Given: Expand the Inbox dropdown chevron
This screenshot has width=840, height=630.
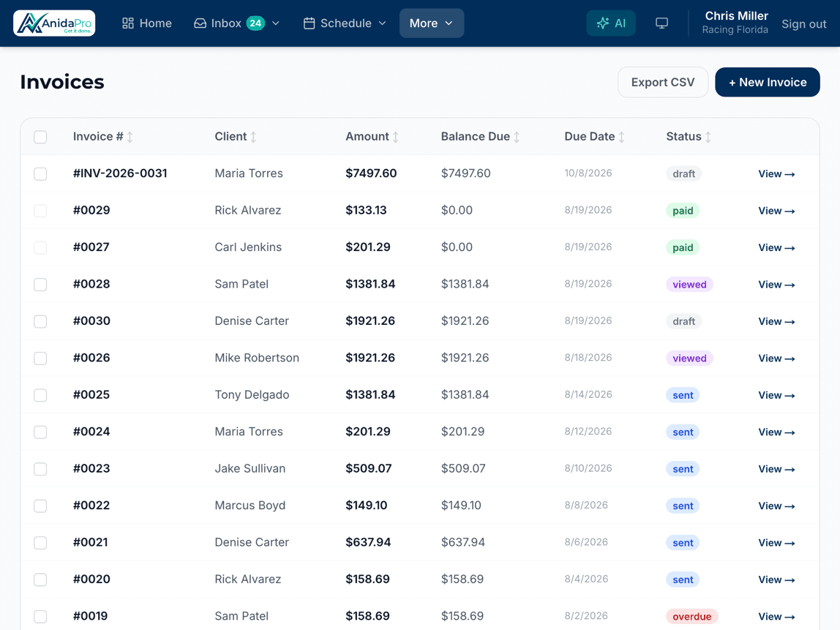Looking at the screenshot, I should pyautogui.click(x=276, y=23).
